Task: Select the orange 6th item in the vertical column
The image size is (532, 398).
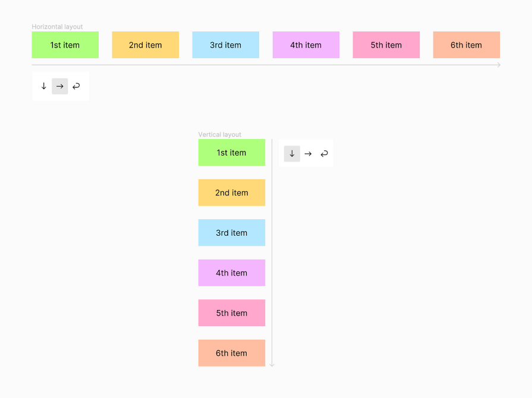Action: pos(231,353)
